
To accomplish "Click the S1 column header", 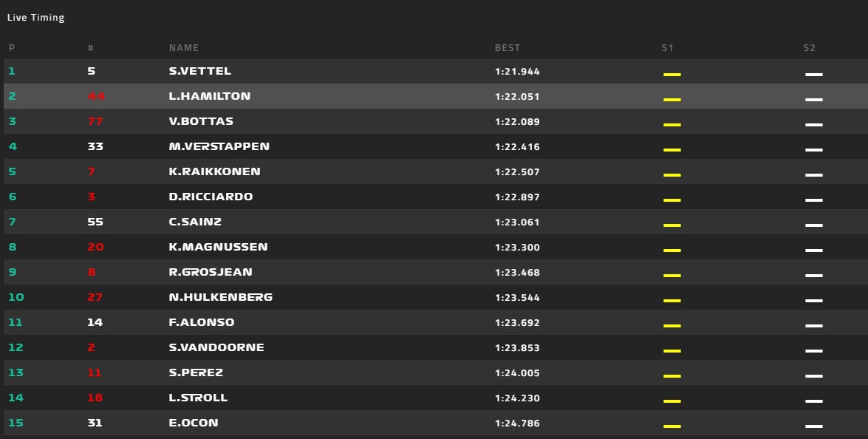I will pos(668,48).
